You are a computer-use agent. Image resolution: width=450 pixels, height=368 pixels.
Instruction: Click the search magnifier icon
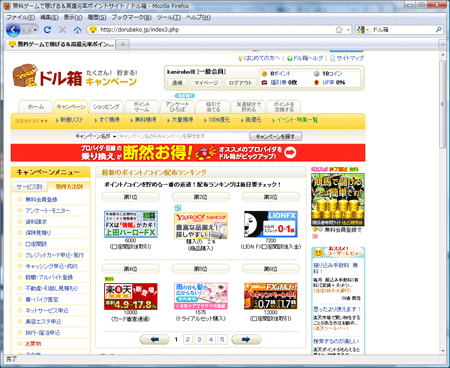(439, 30)
